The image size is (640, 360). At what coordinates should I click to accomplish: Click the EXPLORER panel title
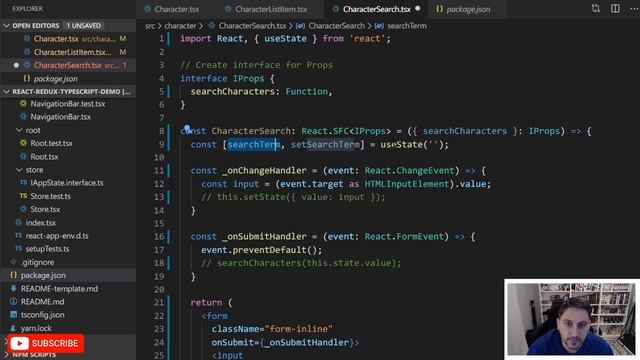(27, 9)
